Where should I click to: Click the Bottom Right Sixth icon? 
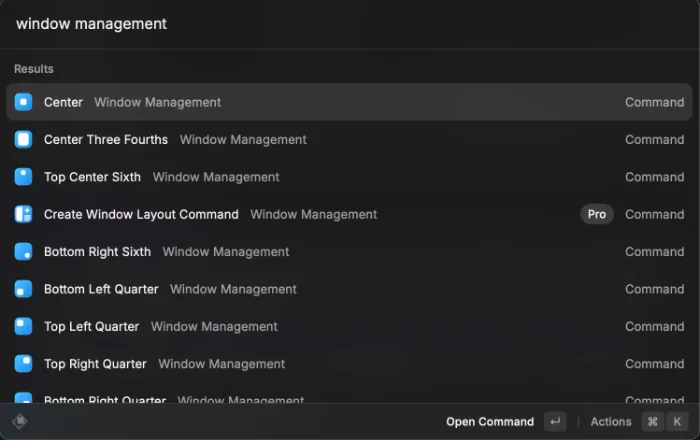(x=24, y=252)
